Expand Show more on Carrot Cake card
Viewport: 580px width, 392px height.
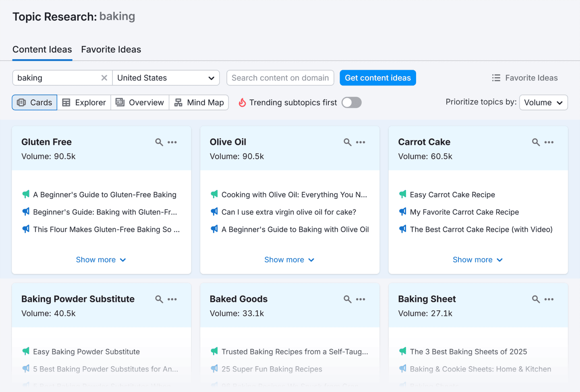tap(478, 260)
